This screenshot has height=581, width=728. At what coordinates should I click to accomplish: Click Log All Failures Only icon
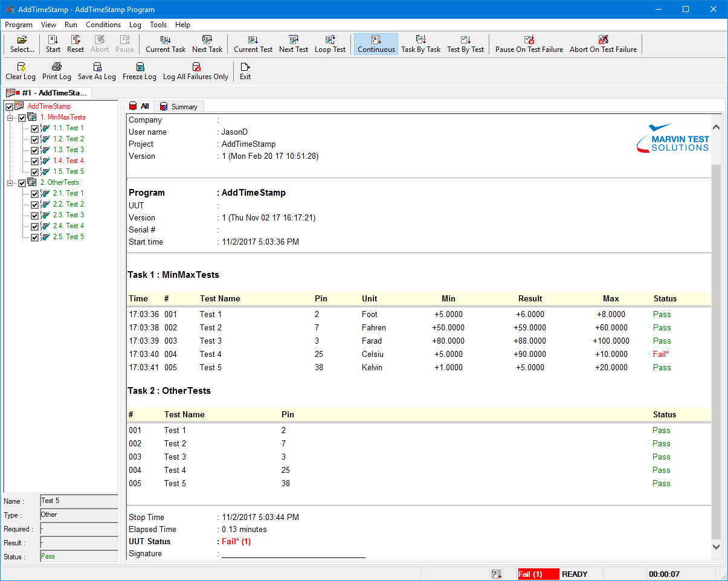tap(196, 67)
